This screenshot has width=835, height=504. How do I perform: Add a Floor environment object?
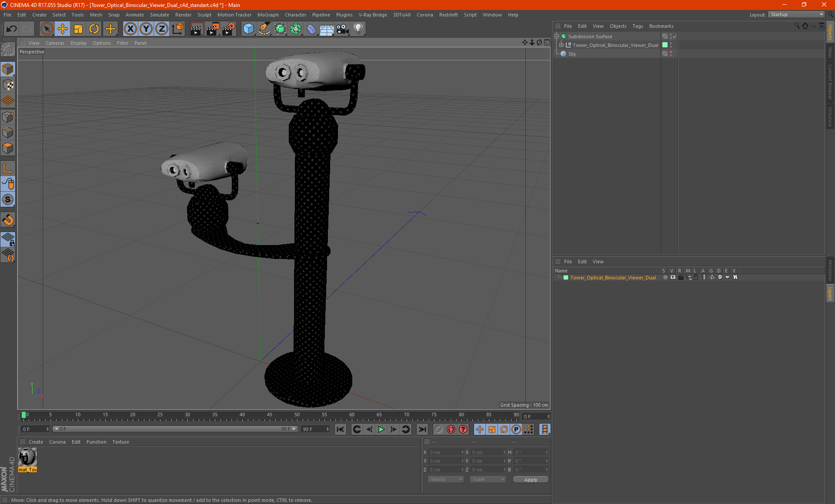pyautogui.click(x=327, y=29)
